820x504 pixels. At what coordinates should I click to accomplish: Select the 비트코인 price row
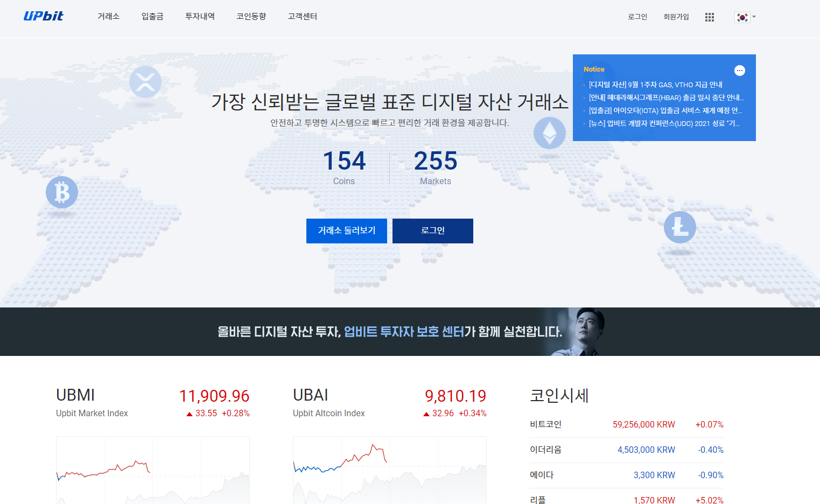point(627,425)
